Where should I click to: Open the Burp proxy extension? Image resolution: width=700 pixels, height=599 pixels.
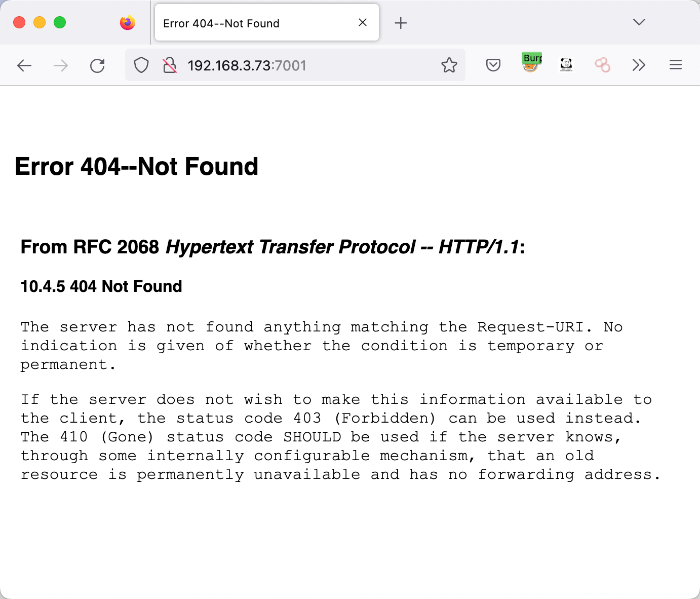pyautogui.click(x=531, y=63)
